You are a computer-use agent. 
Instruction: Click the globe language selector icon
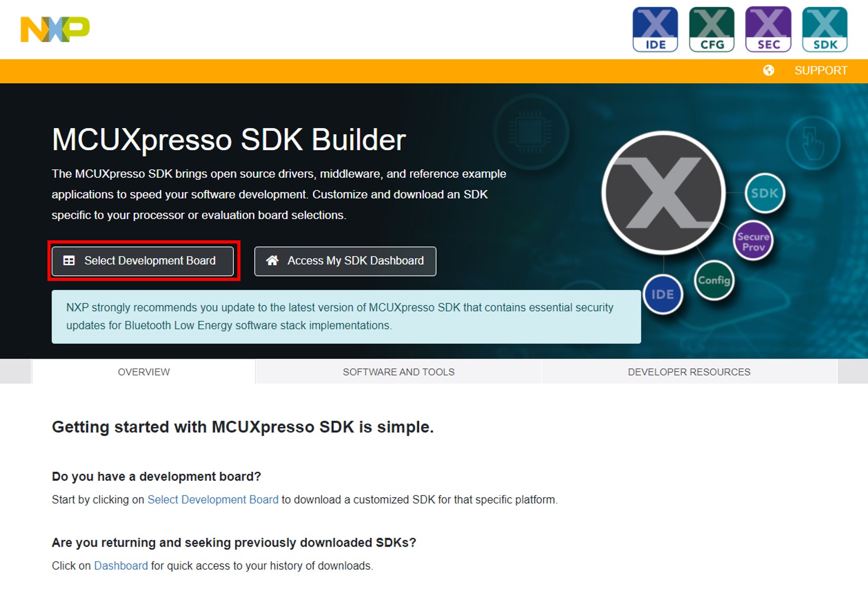[768, 70]
